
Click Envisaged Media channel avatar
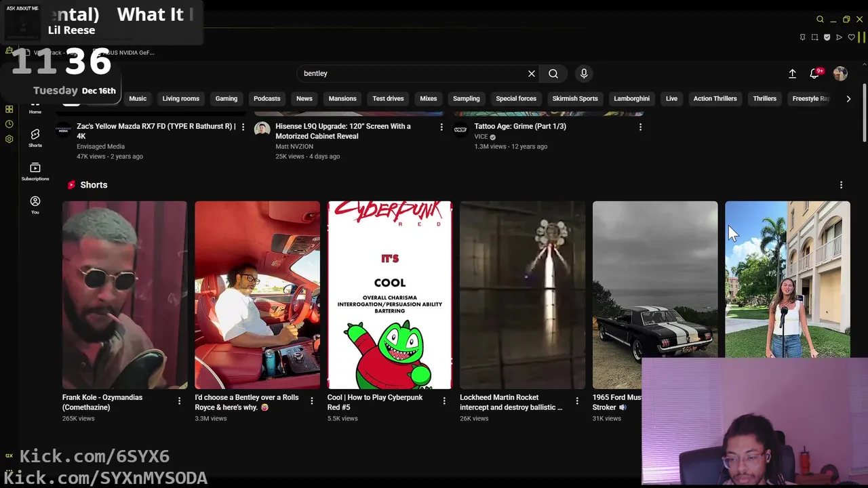pos(63,129)
